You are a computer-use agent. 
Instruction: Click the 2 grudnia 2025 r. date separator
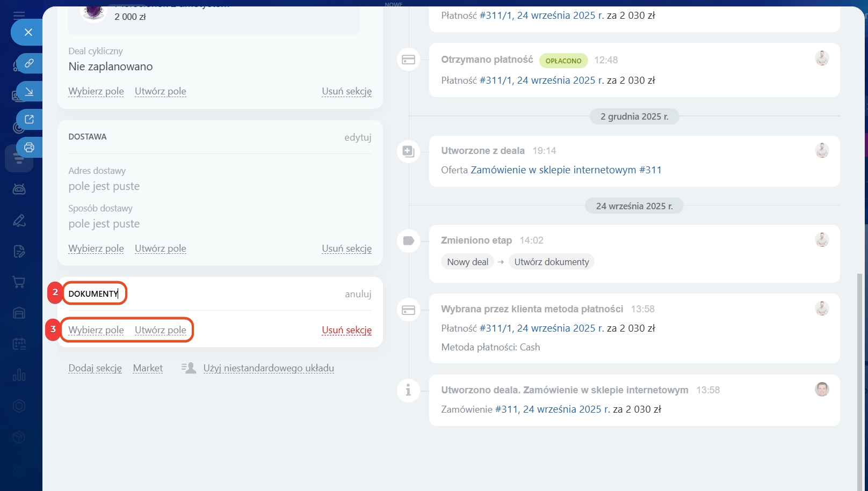point(634,116)
